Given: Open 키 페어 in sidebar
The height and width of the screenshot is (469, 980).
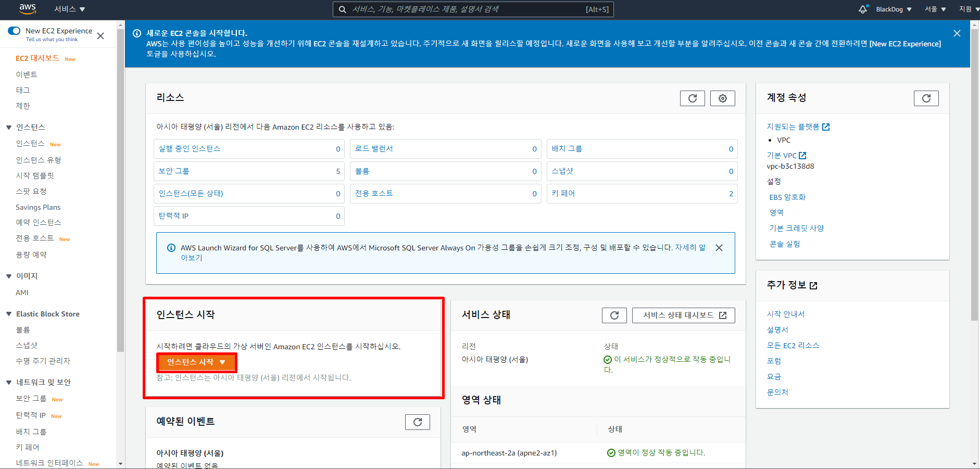Looking at the screenshot, I should click(28, 448).
